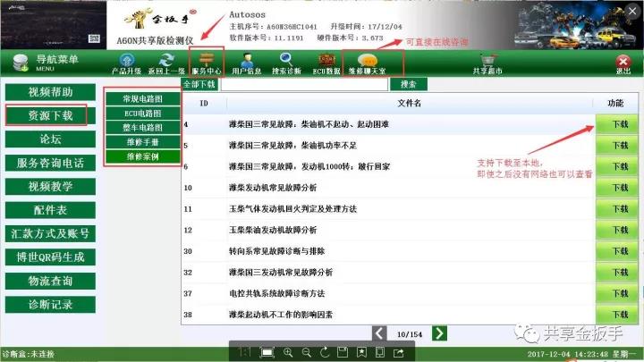
Task: Click the 搜索诊断 search diagnosis icon
Action: pos(286,63)
